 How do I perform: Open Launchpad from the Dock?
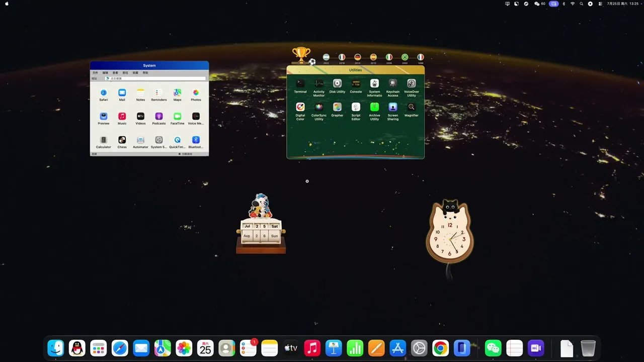point(98,348)
